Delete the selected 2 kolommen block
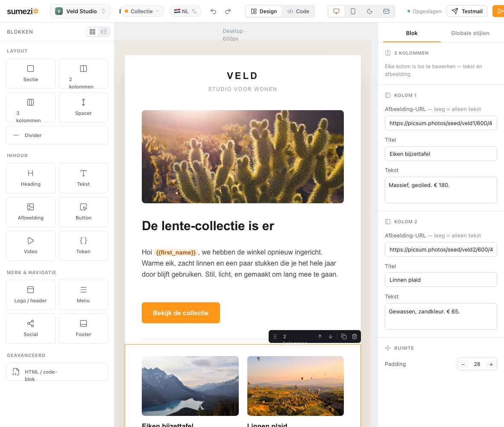This screenshot has height=427, width=504. click(355, 336)
